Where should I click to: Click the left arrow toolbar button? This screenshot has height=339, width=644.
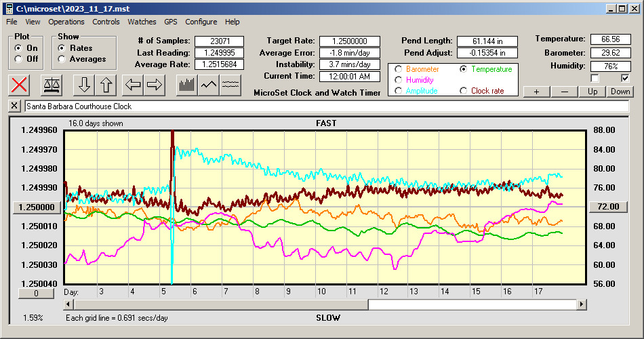click(x=133, y=85)
